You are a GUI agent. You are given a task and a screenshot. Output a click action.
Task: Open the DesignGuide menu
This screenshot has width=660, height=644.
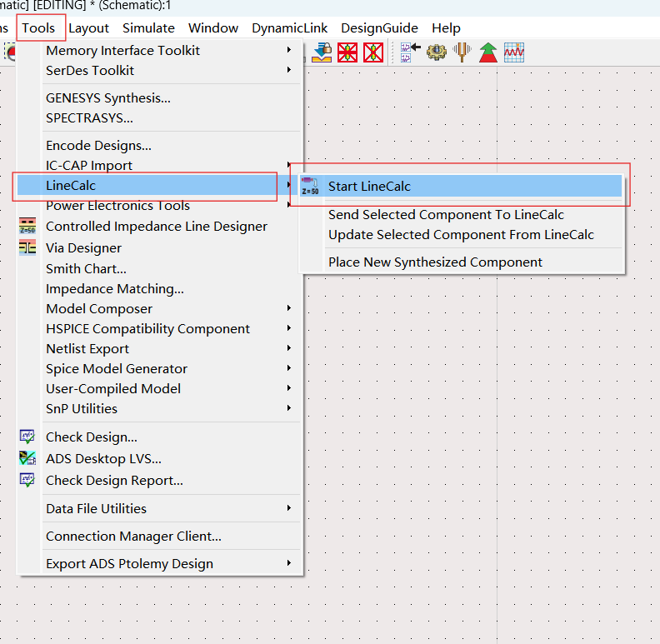pyautogui.click(x=379, y=28)
